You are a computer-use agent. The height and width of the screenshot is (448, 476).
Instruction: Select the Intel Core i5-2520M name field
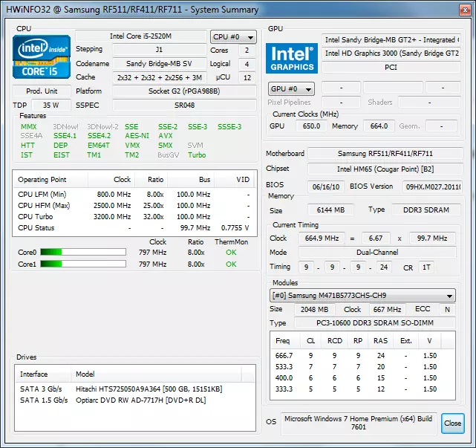pyautogui.click(x=140, y=36)
